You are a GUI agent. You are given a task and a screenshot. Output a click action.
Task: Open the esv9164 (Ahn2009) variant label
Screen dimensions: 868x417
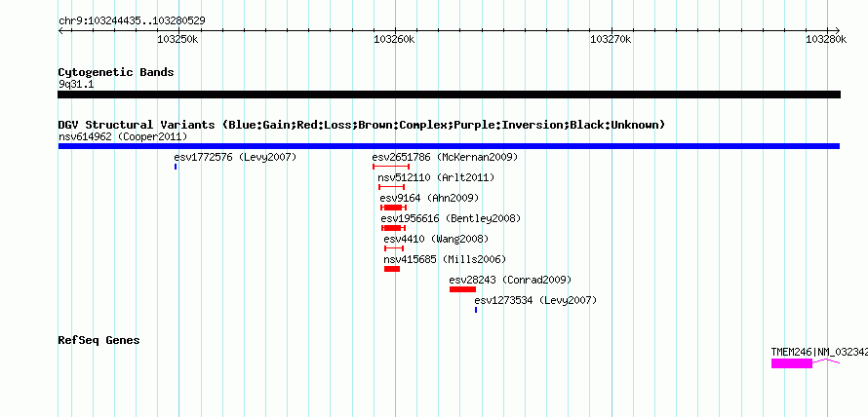tap(429, 198)
